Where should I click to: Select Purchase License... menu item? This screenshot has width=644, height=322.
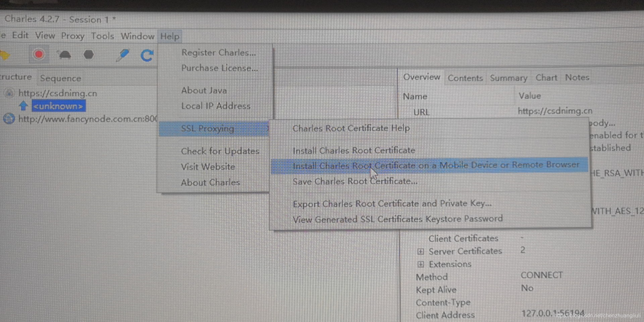pos(220,68)
